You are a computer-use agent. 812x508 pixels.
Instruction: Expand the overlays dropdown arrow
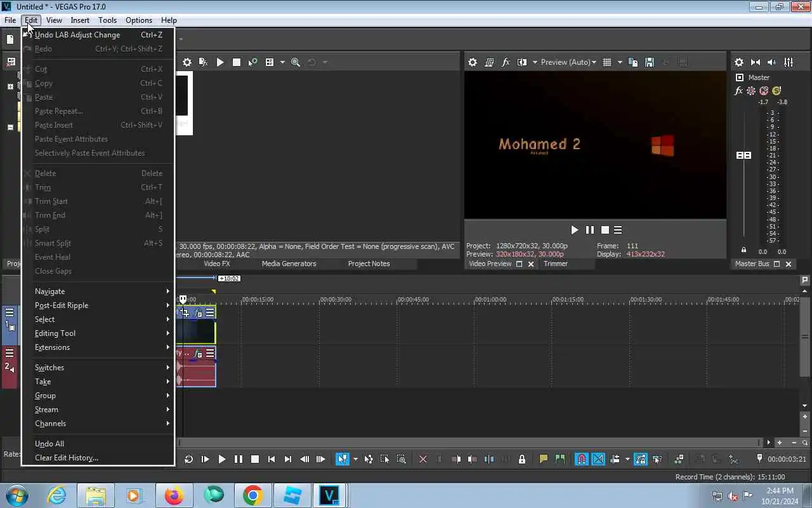tap(620, 62)
